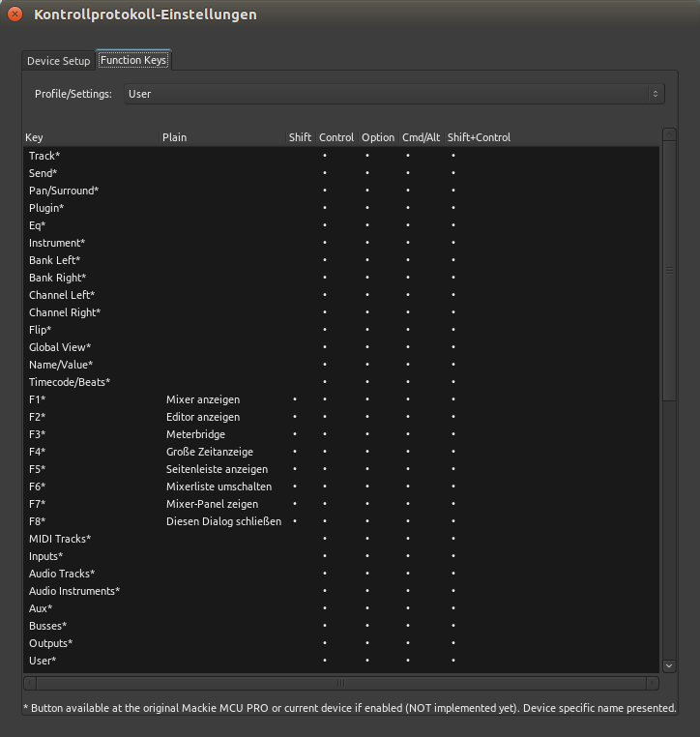Select the F6* key row
The image size is (700, 737).
[x=341, y=486]
